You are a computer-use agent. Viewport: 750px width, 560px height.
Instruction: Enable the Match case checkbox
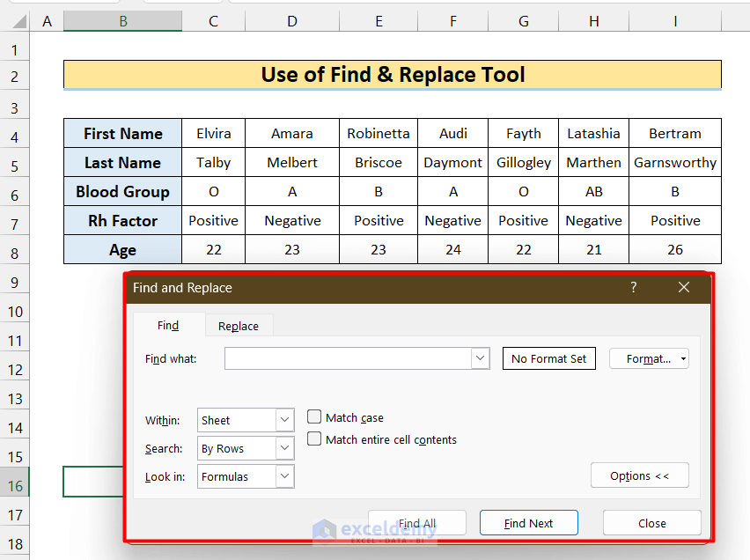[x=314, y=417]
